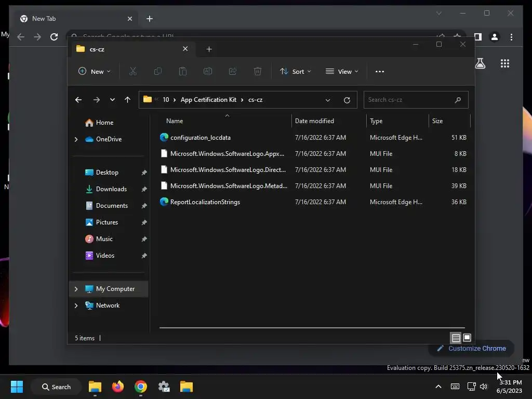Click the Share icon in Explorer toolbar
The height and width of the screenshot is (399, 532).
[x=233, y=71]
